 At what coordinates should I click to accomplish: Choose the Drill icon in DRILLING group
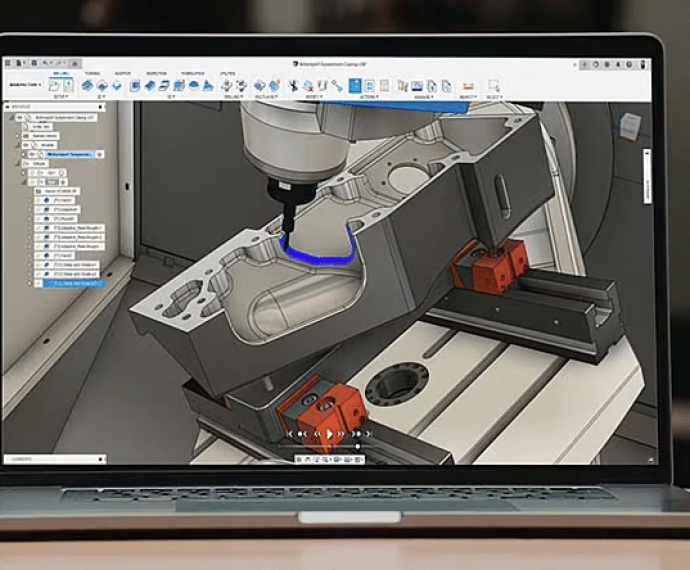click(227, 86)
